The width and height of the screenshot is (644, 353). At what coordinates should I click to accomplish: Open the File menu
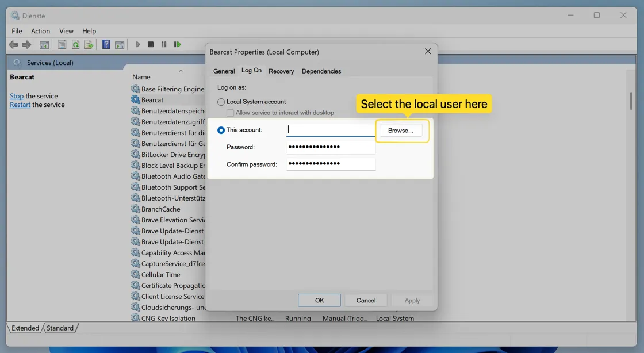click(17, 31)
